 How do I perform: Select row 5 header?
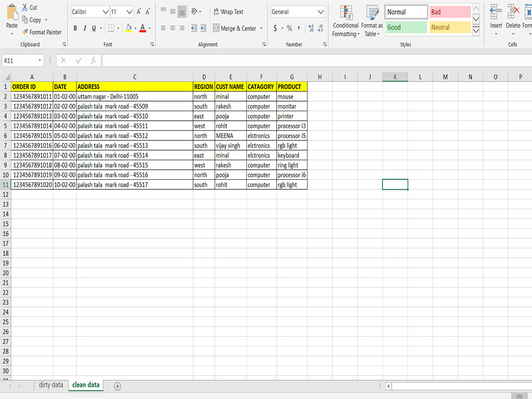click(x=5, y=126)
